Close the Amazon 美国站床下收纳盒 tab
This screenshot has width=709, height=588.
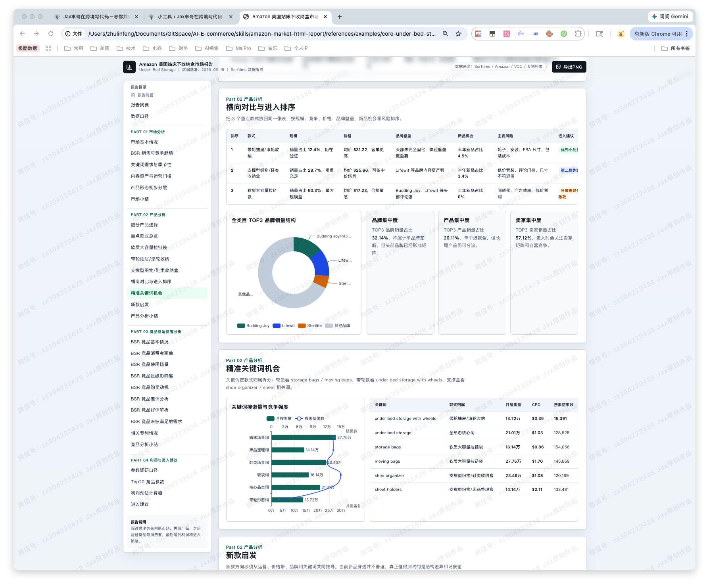pos(325,17)
